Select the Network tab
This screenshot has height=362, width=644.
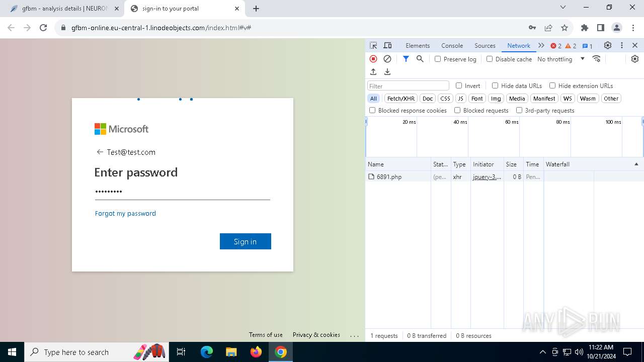point(519,45)
